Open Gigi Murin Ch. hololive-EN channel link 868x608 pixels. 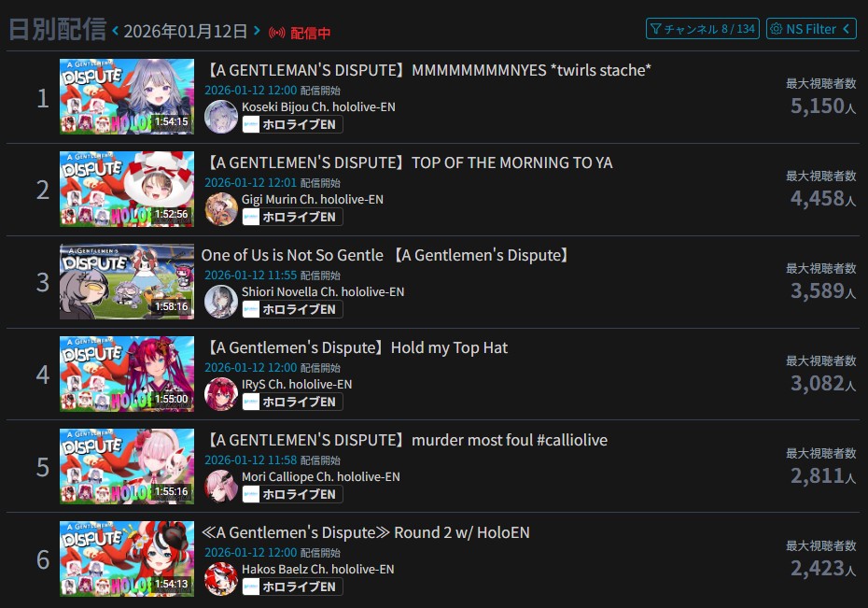point(313,199)
